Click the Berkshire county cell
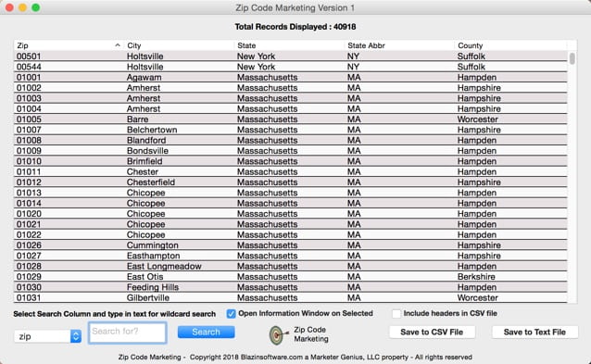Viewport: 591px width, 364px height. click(x=476, y=277)
